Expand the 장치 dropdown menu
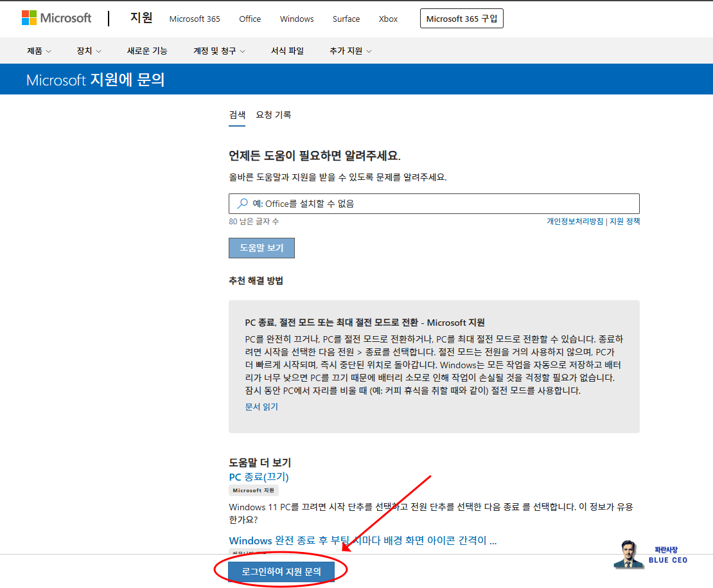Screen dimensions: 713x588 pyautogui.click(x=89, y=51)
